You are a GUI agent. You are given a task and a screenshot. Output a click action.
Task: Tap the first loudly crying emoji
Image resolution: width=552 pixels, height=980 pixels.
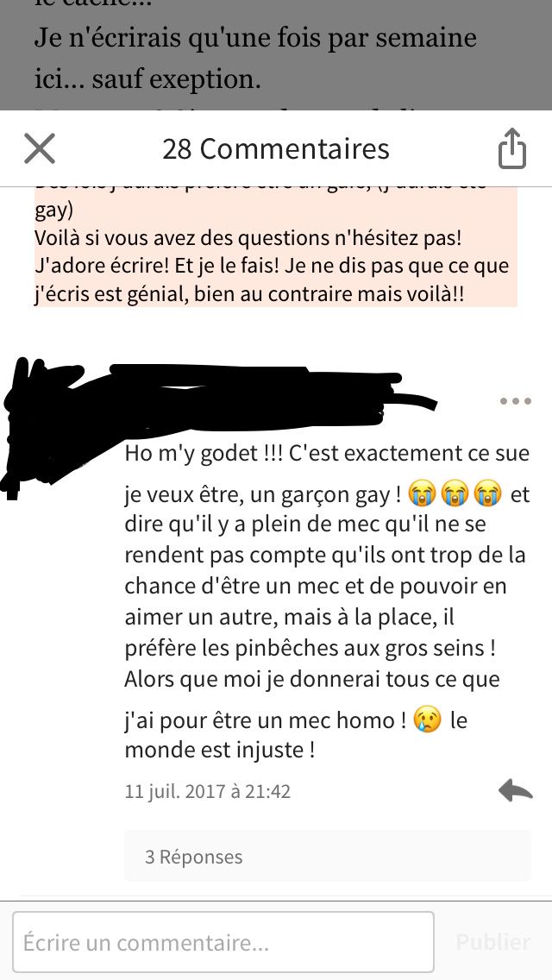(x=422, y=494)
